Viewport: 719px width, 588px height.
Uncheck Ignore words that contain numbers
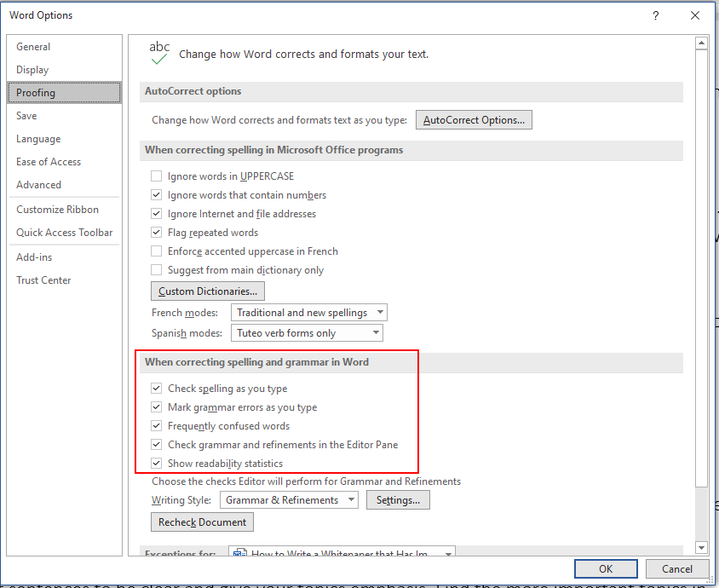coord(157,195)
